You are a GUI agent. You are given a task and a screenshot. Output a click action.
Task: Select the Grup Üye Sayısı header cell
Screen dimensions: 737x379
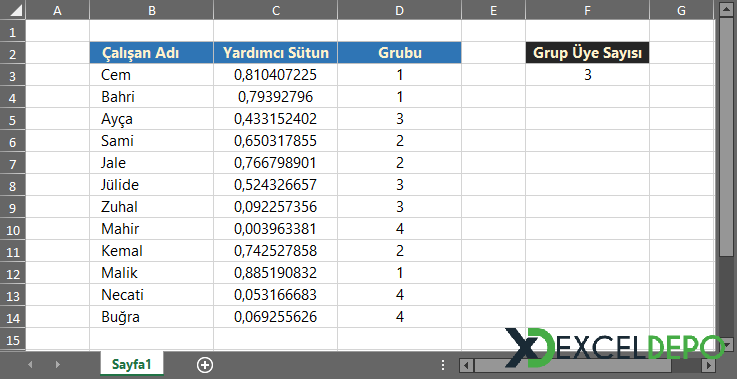pyautogui.click(x=588, y=53)
